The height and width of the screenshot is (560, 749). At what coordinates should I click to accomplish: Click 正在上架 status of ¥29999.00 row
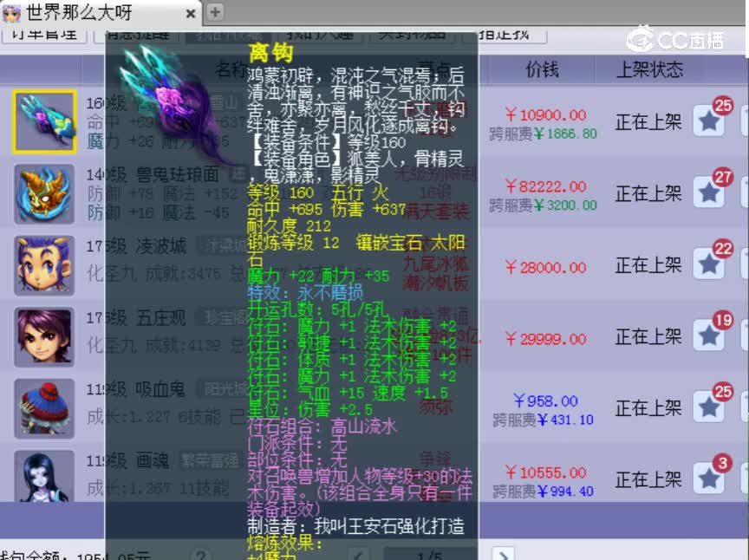pyautogui.click(x=648, y=337)
